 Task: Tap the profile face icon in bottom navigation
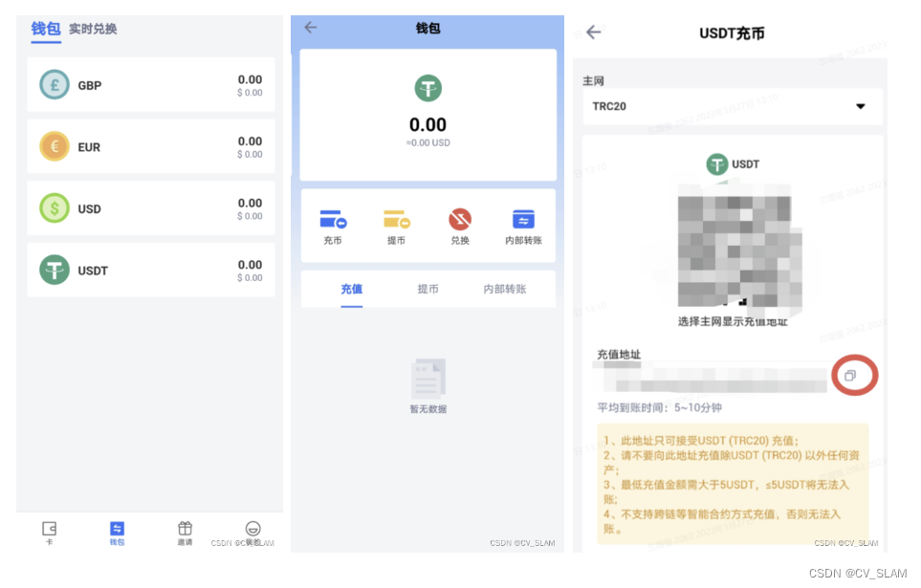(252, 529)
